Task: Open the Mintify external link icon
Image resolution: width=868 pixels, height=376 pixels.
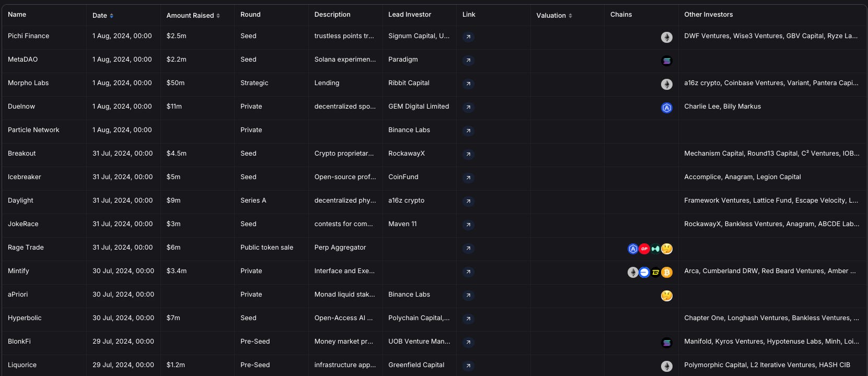Action: (469, 272)
